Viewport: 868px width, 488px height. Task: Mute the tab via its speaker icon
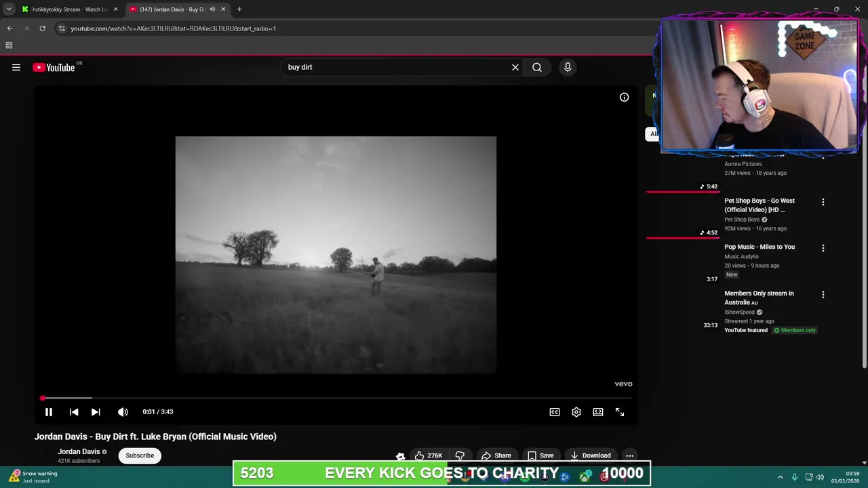coord(212,9)
